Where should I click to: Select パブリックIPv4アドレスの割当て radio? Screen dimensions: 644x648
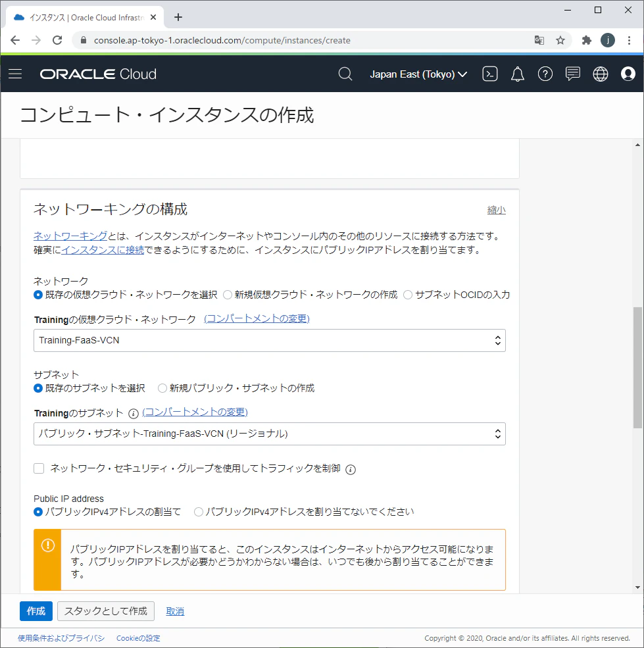(x=38, y=512)
